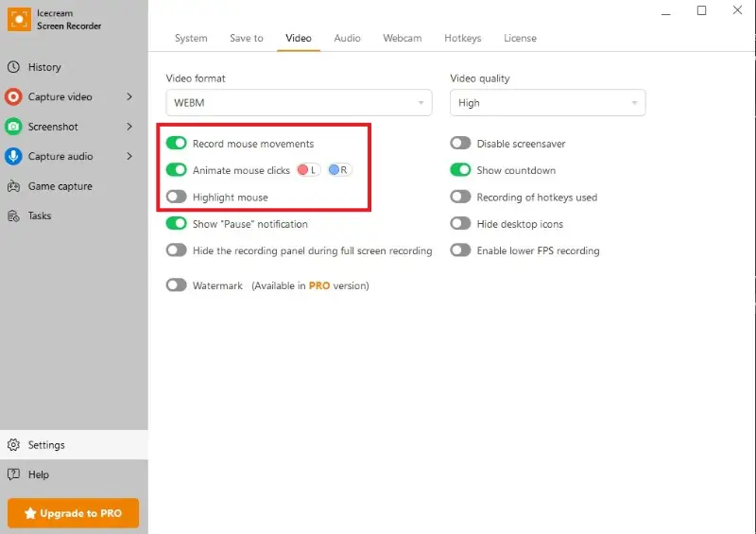Image resolution: width=756 pixels, height=534 pixels.
Task: Expand the Capture video submenu arrow
Action: [129, 96]
